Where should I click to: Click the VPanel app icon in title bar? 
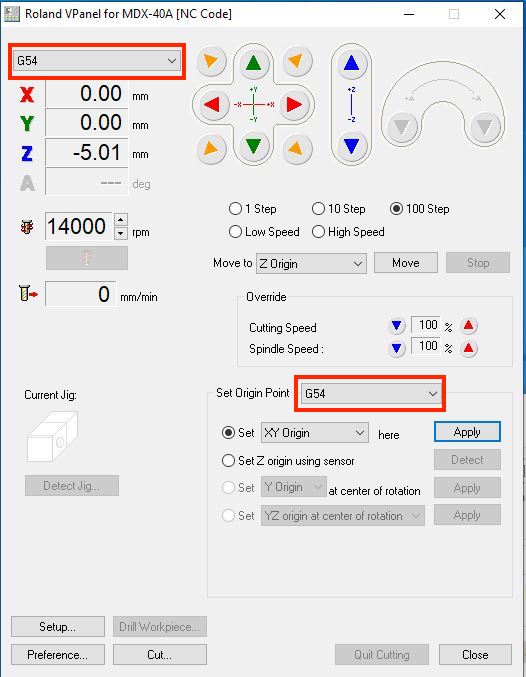12,14
